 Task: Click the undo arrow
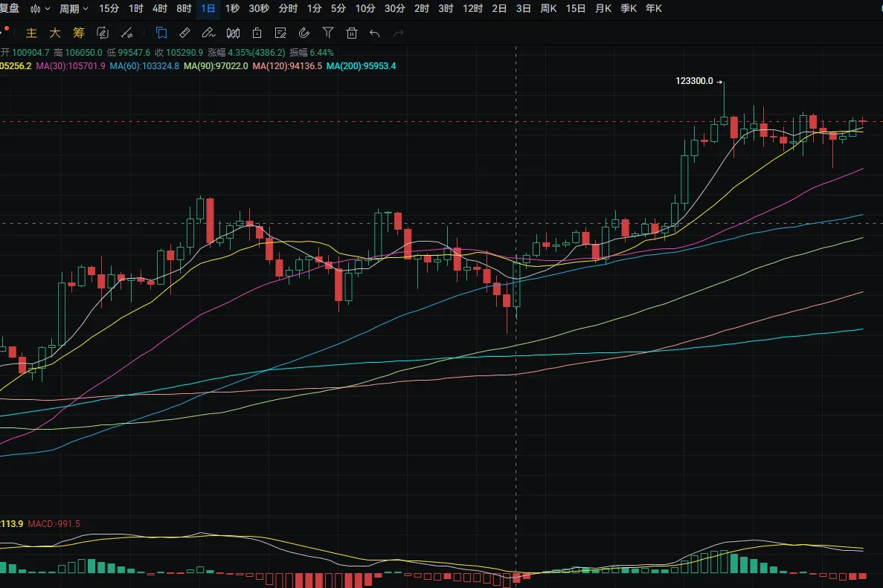374,33
